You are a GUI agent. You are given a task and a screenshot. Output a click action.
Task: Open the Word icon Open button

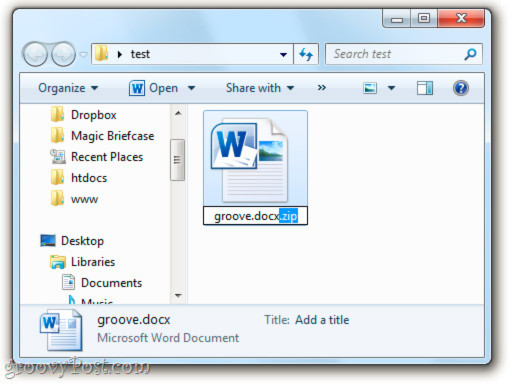coord(154,88)
